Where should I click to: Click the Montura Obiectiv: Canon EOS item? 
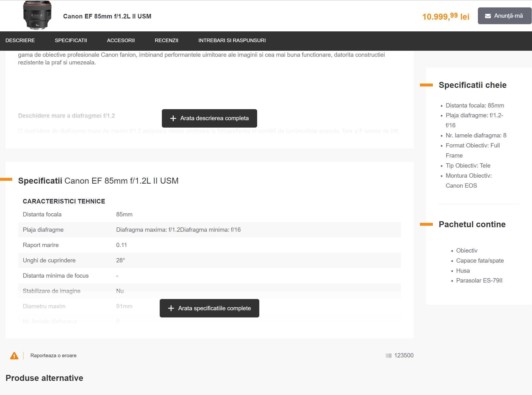pyautogui.click(x=469, y=181)
